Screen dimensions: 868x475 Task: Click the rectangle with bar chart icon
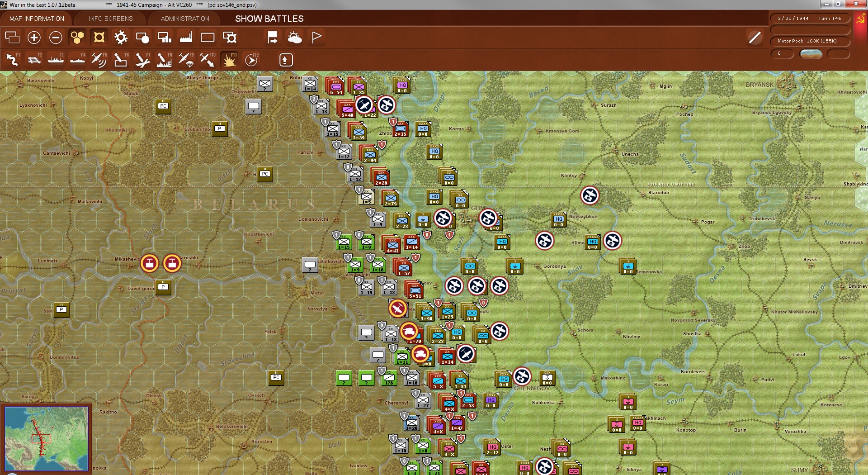click(x=164, y=38)
